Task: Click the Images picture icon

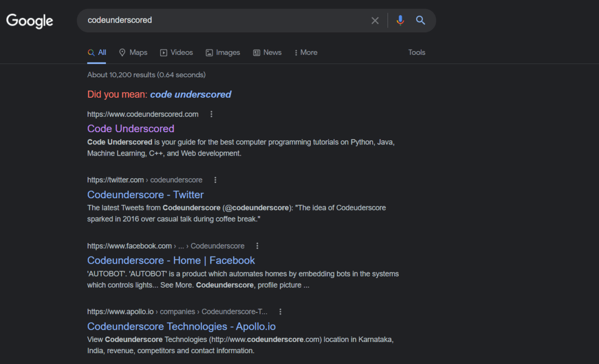Action: (209, 53)
